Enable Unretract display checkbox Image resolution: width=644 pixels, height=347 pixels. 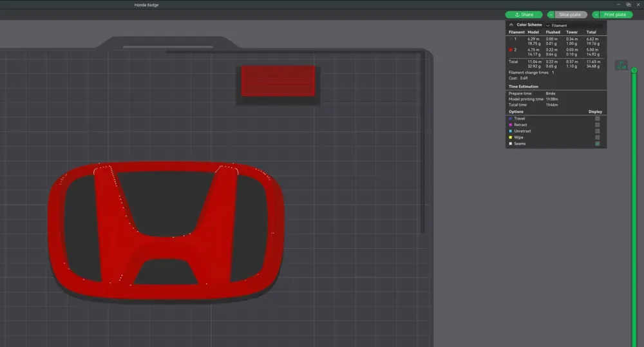598,131
